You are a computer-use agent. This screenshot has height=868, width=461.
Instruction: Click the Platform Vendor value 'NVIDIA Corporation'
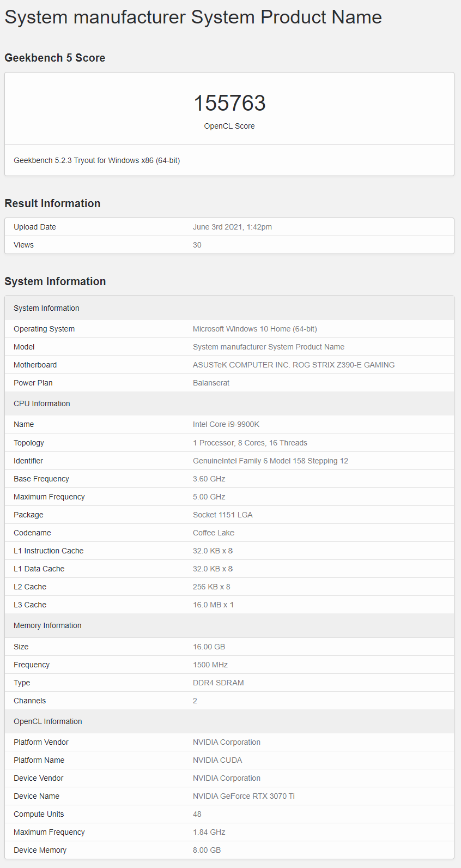(x=227, y=742)
